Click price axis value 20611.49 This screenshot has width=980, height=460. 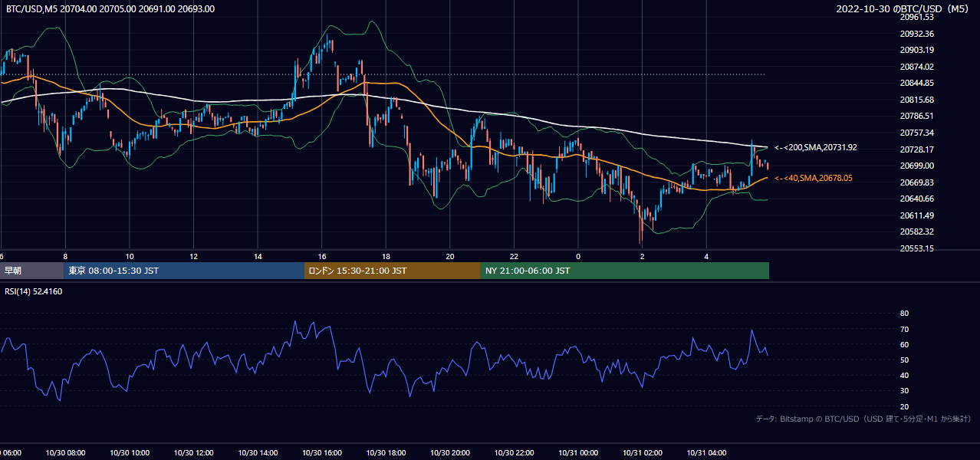click(916, 215)
